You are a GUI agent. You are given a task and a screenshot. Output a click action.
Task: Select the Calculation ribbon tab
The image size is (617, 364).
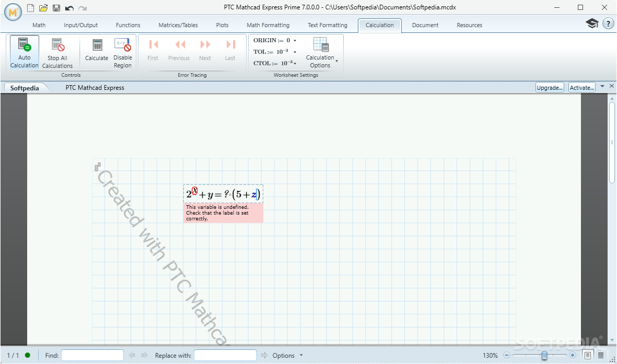(x=380, y=25)
